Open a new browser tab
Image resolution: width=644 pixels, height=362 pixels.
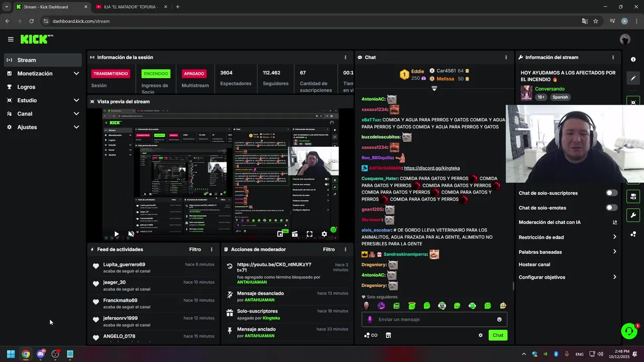[178, 7]
